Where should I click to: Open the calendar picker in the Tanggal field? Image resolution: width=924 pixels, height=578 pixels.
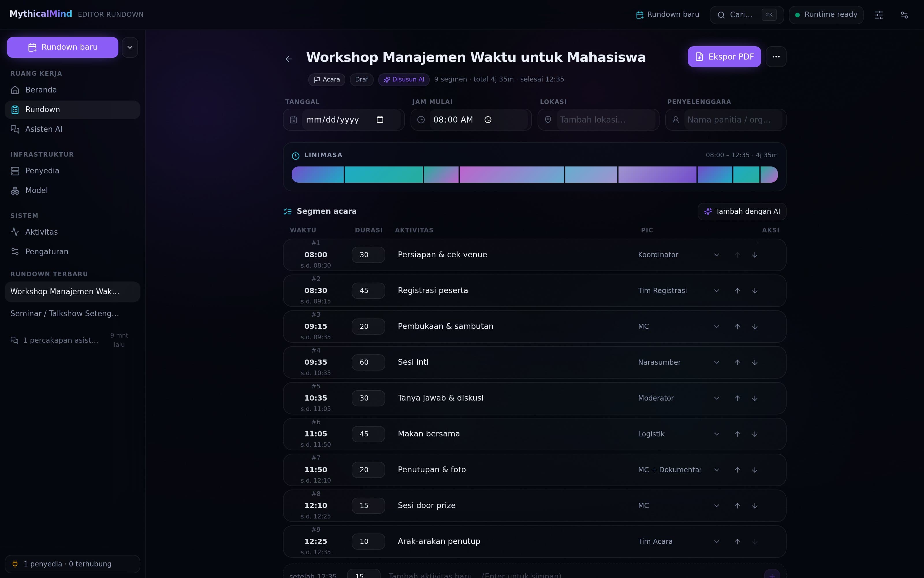(380, 120)
